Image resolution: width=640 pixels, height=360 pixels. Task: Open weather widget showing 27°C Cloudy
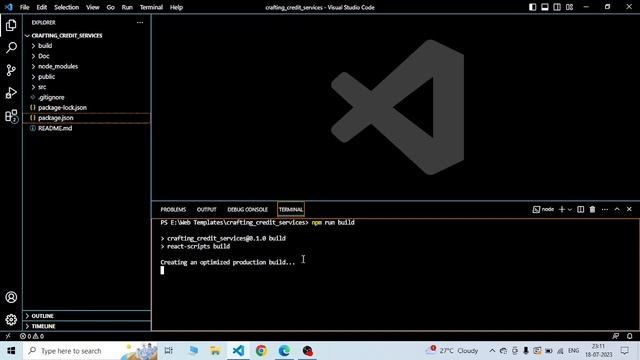click(452, 351)
